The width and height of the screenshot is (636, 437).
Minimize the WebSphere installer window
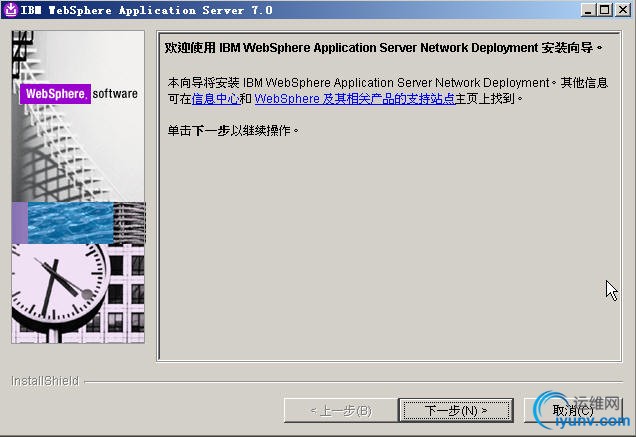(588, 10)
